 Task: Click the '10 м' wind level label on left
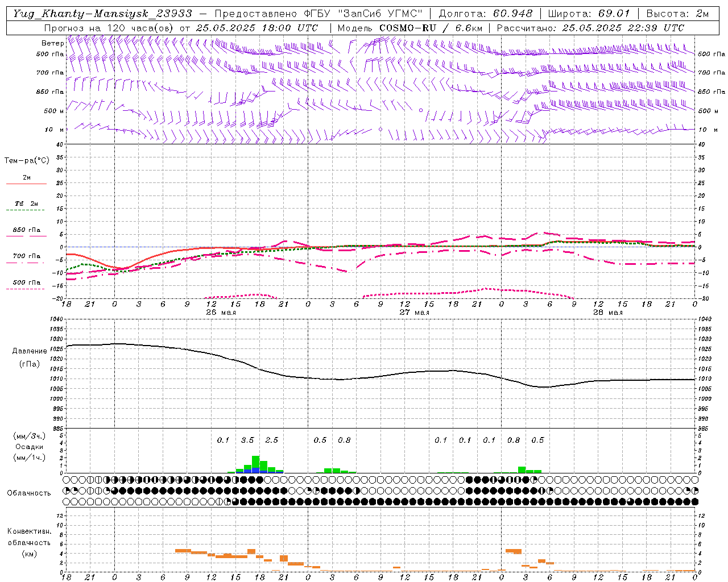click(x=55, y=130)
